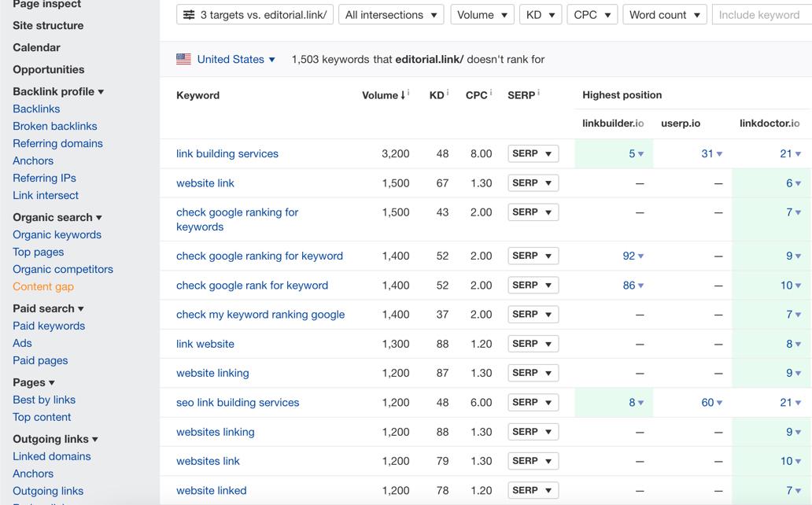
Task: Click the SERP column info icon
Action: tap(538, 93)
